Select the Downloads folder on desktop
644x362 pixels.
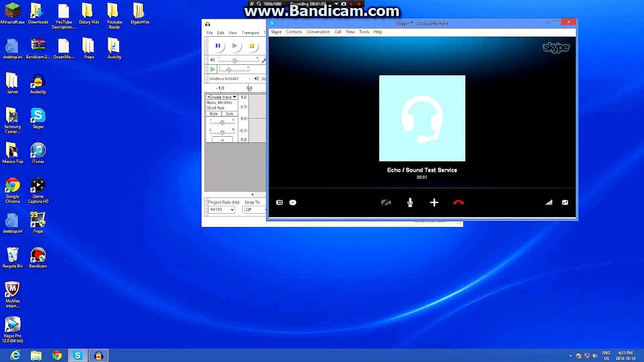[x=38, y=14]
